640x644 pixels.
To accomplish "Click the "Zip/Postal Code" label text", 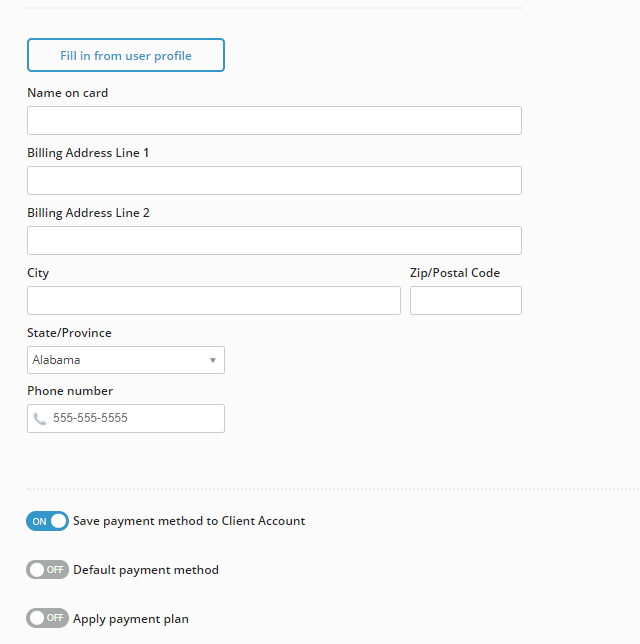I will (455, 273).
